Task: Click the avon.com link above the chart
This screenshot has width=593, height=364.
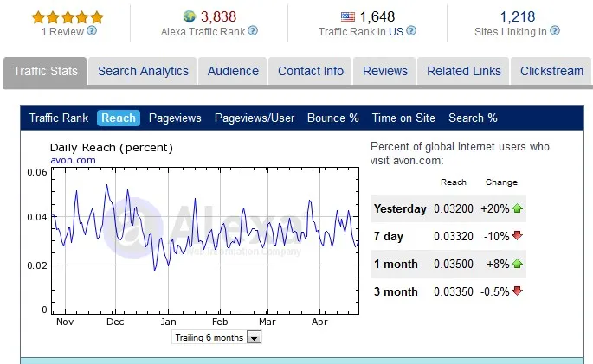Action: (x=73, y=160)
